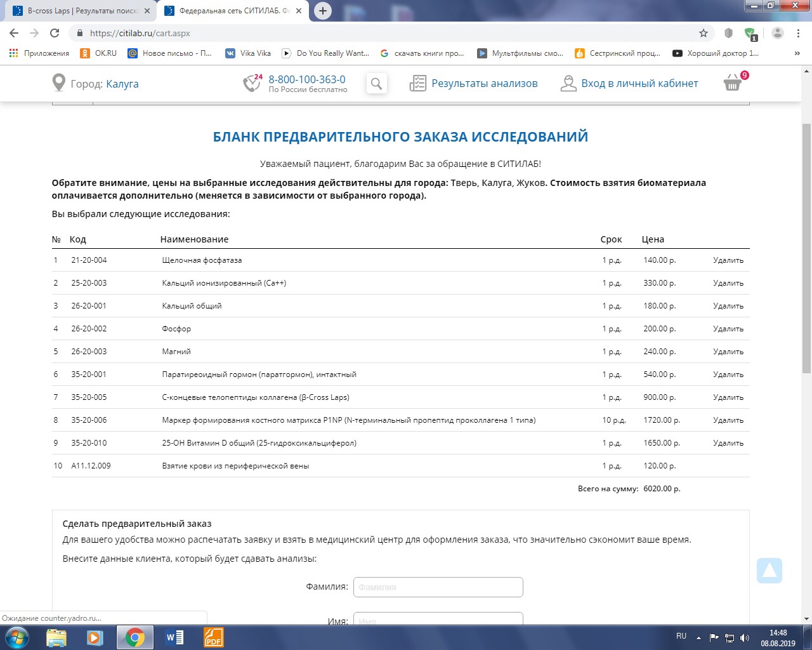Open Windows Start menu

pyautogui.click(x=17, y=637)
